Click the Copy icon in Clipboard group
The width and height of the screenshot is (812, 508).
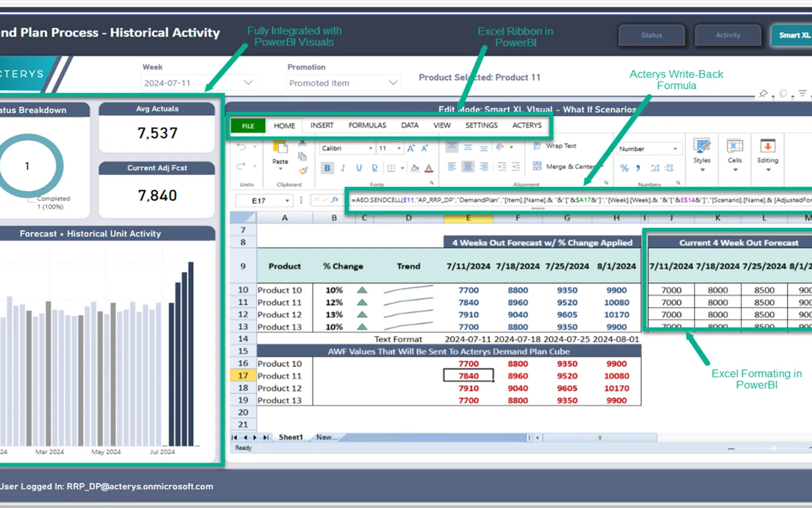tap(302, 156)
